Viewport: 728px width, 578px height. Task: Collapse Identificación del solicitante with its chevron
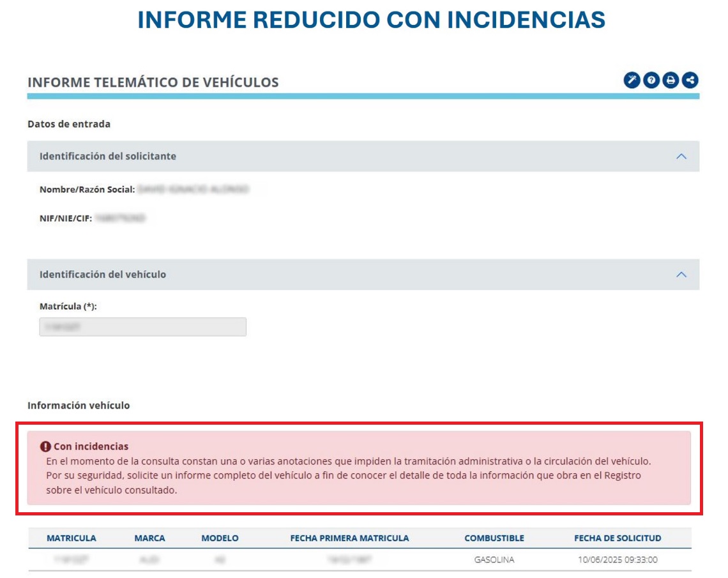click(681, 156)
